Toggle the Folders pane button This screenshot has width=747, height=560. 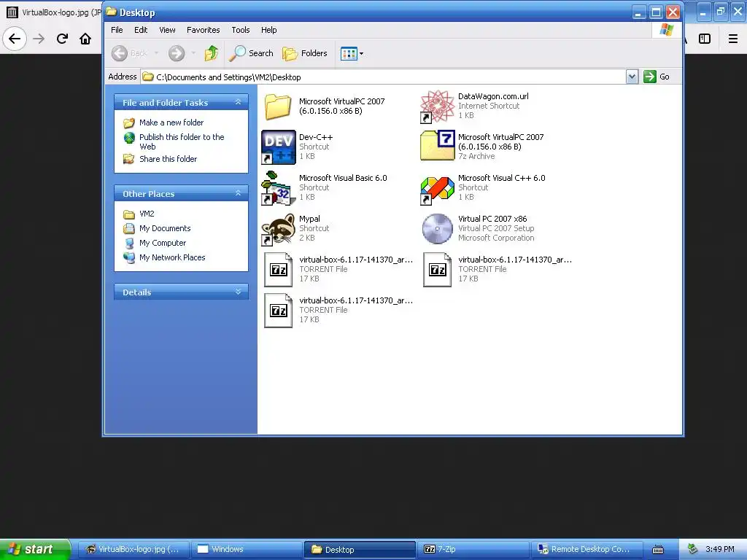click(x=305, y=53)
